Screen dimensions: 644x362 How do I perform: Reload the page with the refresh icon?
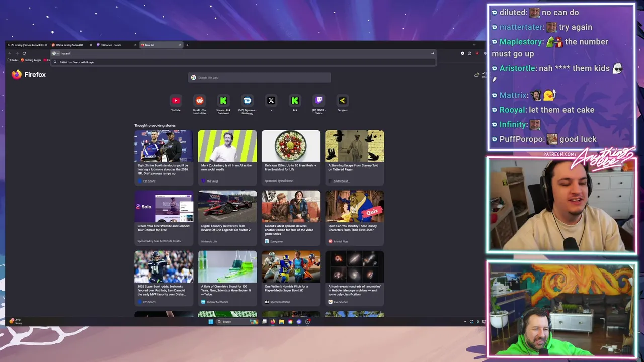pos(24,53)
